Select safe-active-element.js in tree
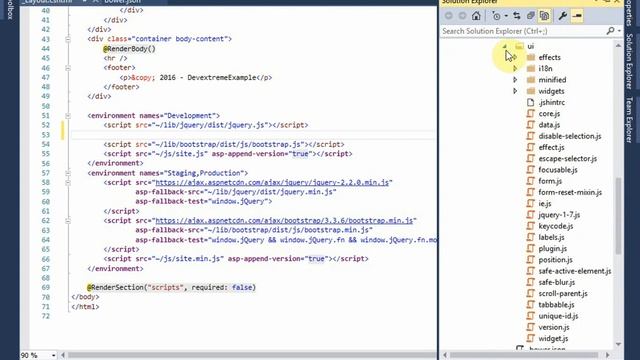Image resolution: width=640 pixels, height=360 pixels. [575, 271]
